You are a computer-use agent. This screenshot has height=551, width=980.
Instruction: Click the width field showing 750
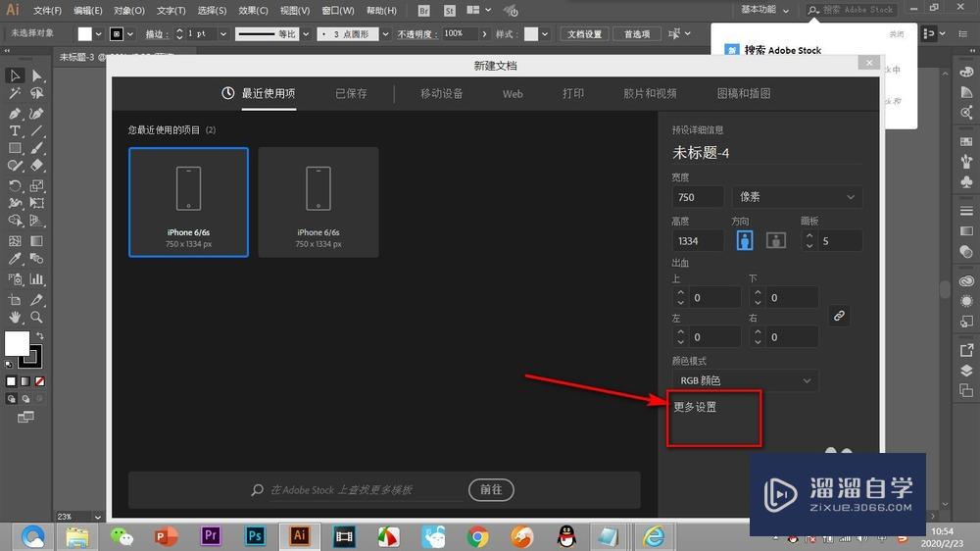coord(698,197)
